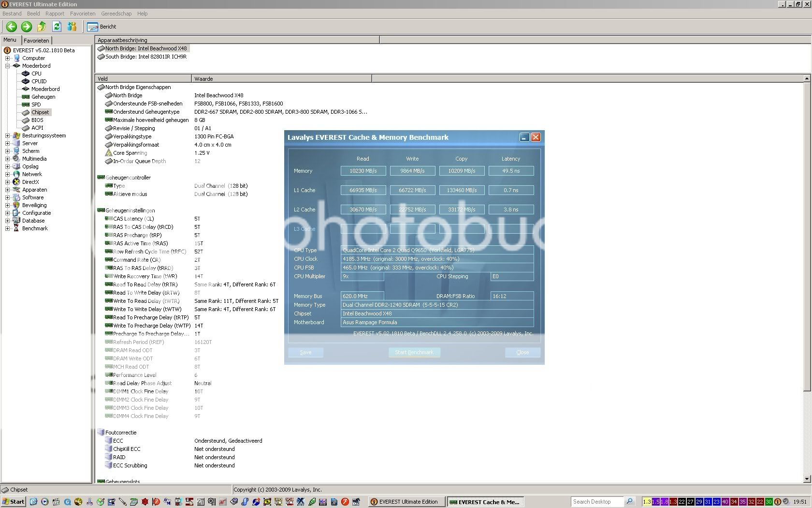
Task: Select EVEREST v5.02.1810 Beta root node
Action: [39, 50]
